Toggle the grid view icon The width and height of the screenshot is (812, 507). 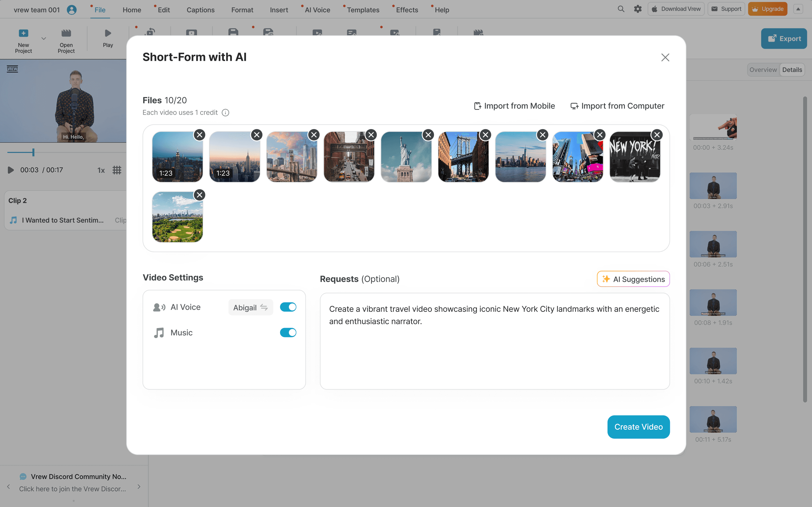pyautogui.click(x=117, y=170)
